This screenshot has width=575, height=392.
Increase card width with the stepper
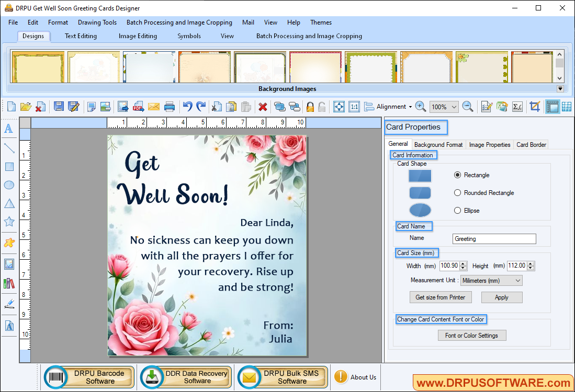pos(463,263)
